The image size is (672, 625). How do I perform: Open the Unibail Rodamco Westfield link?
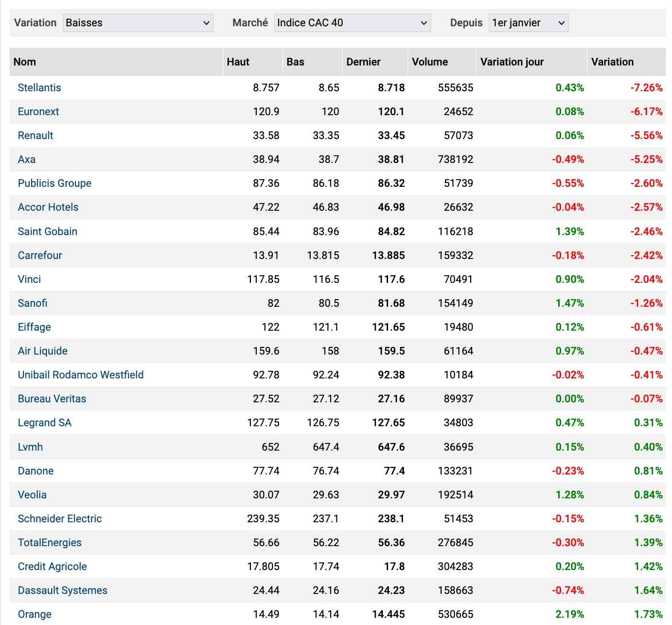coord(81,375)
